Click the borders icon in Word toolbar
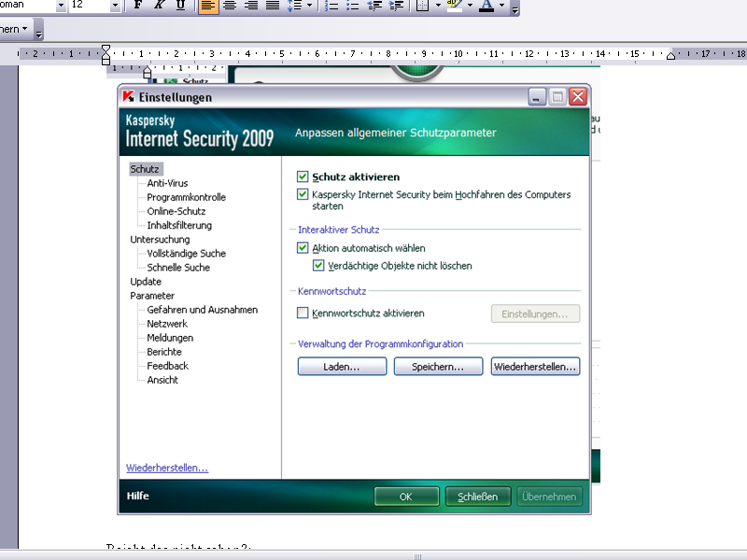This screenshot has height=560, width=747. [x=423, y=6]
